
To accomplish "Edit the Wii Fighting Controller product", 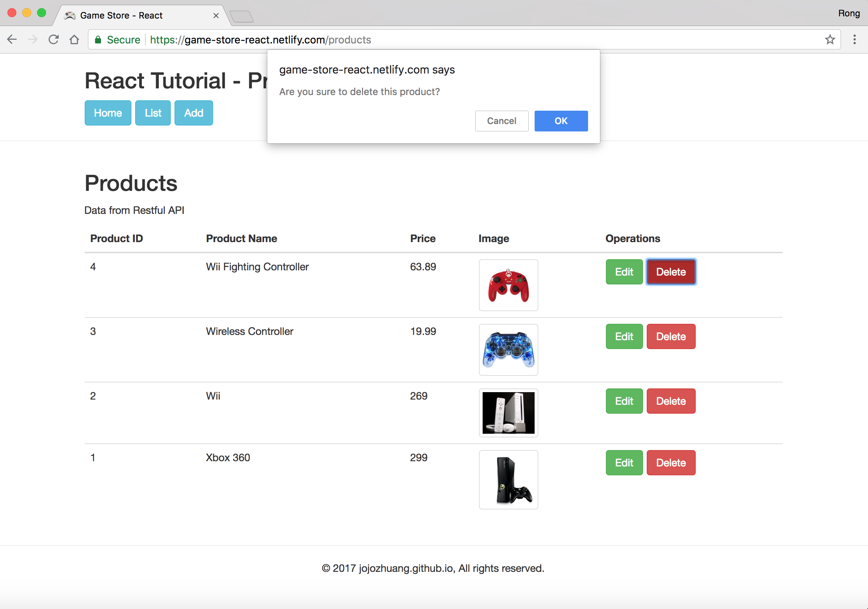I will [624, 272].
